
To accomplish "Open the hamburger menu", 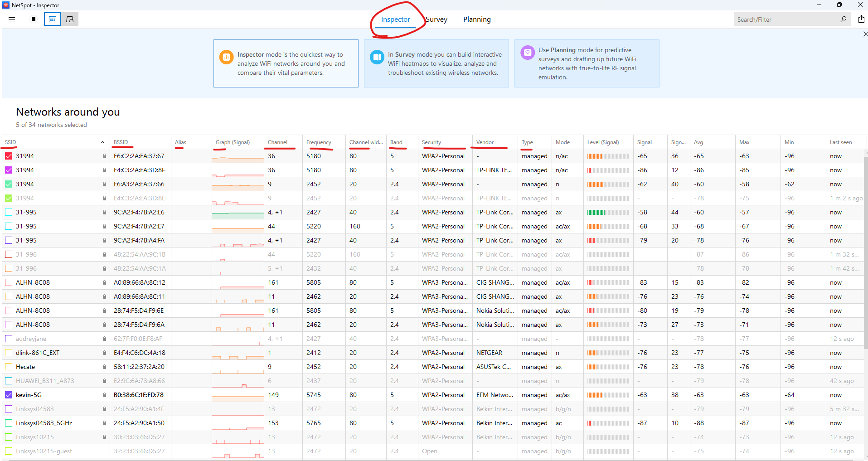I will [12, 19].
